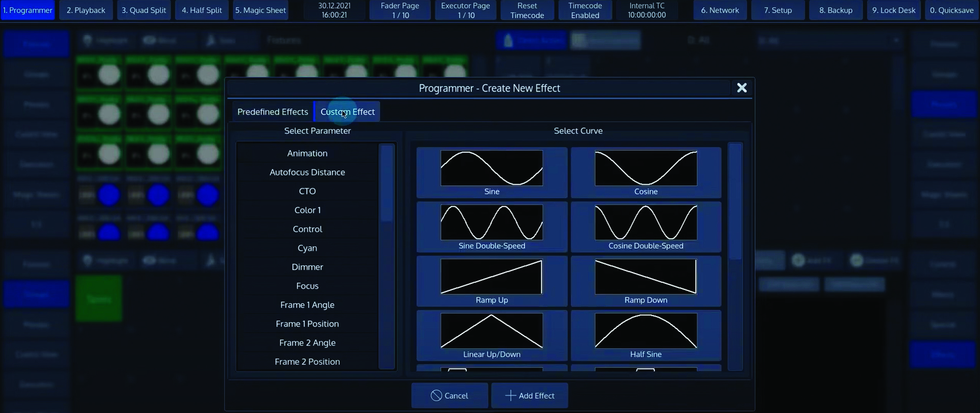Select Animation in the parameter list

point(307,153)
